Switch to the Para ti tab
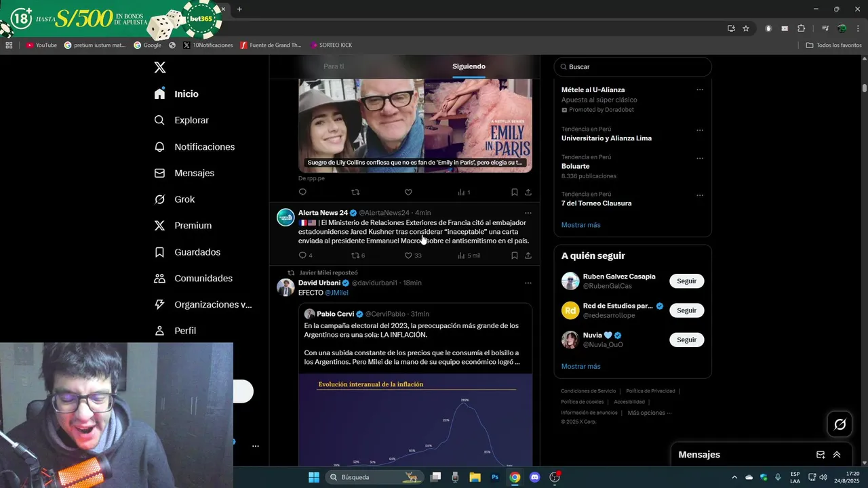Viewport: 868px width, 488px height. [334, 66]
